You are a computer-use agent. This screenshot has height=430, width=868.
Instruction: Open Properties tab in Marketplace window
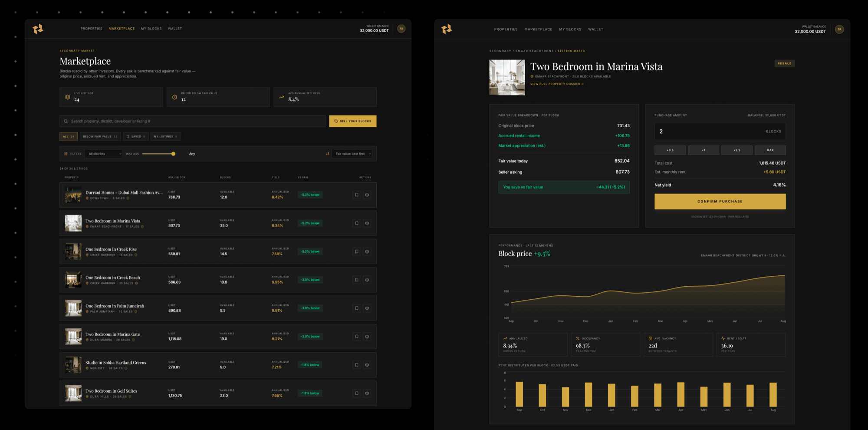coord(92,29)
